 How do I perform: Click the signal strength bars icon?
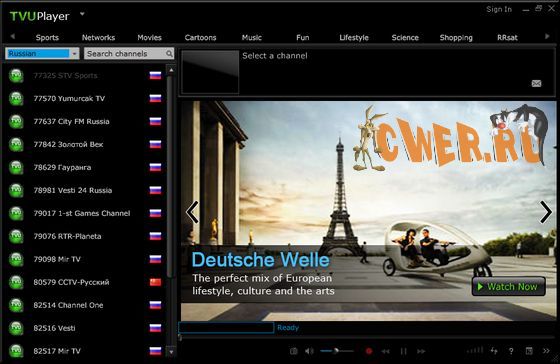[x=475, y=350]
